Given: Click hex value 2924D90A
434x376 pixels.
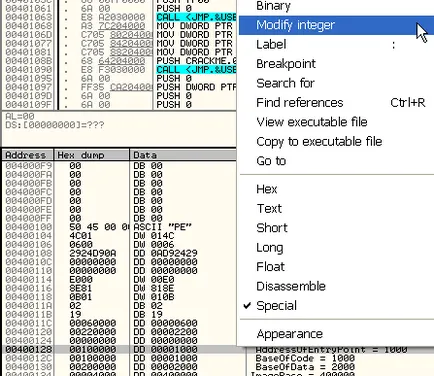Looking at the screenshot, I should point(93,253).
